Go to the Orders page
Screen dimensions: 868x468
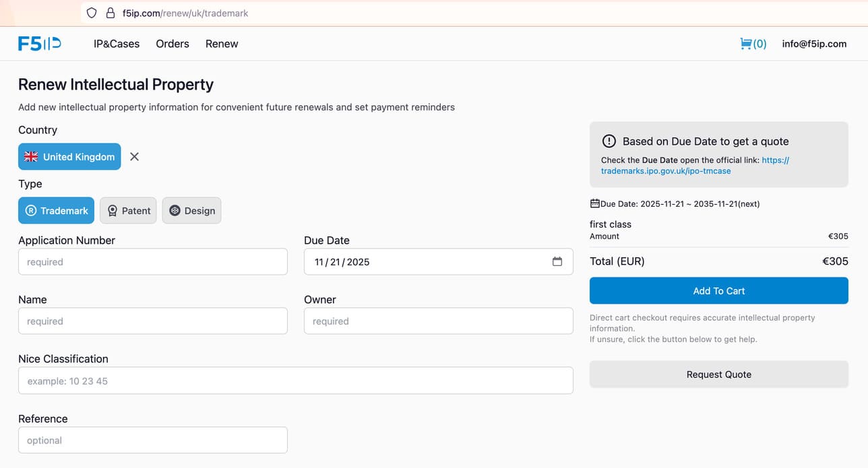pos(173,44)
